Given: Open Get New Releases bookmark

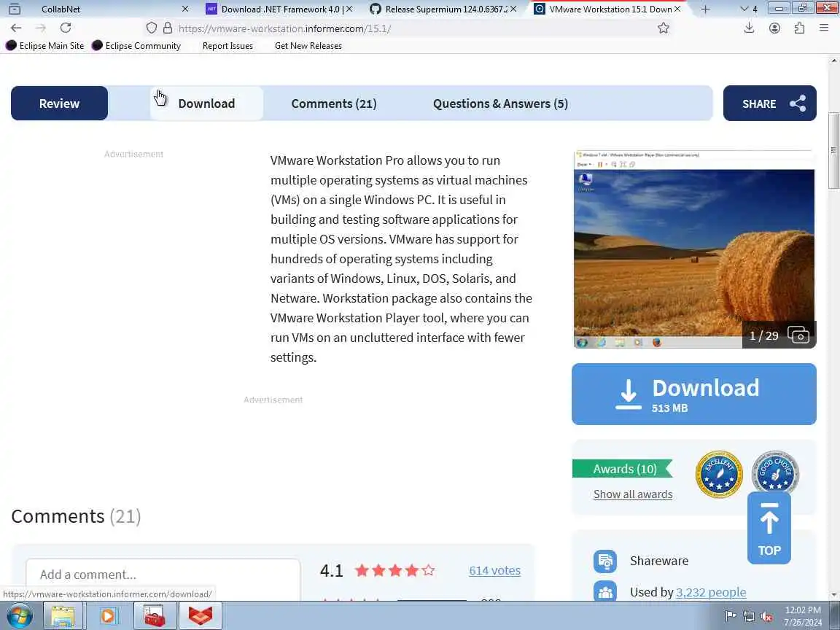Looking at the screenshot, I should (308, 45).
